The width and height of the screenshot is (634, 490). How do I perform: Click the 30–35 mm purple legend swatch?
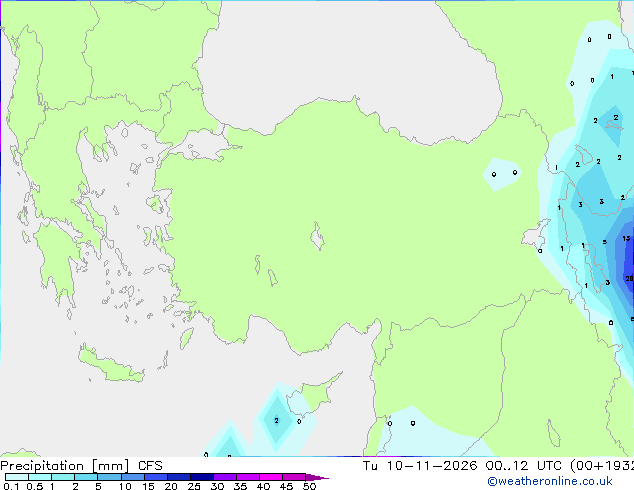click(225, 477)
